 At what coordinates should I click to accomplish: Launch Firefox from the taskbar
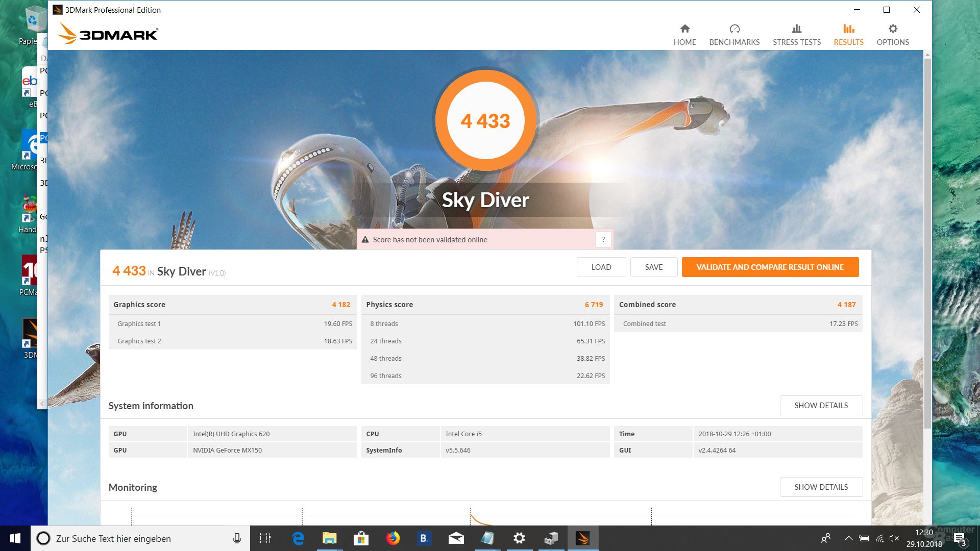coord(393,538)
